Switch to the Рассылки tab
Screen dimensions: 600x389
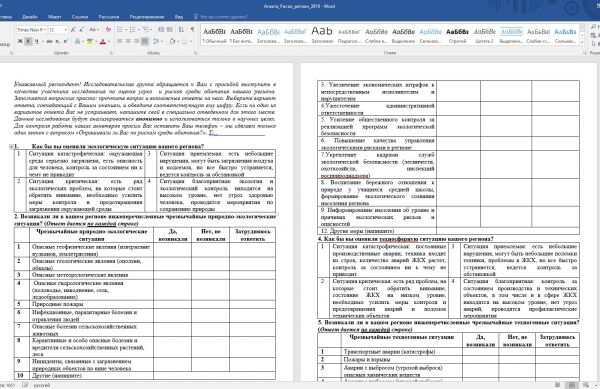(x=109, y=17)
